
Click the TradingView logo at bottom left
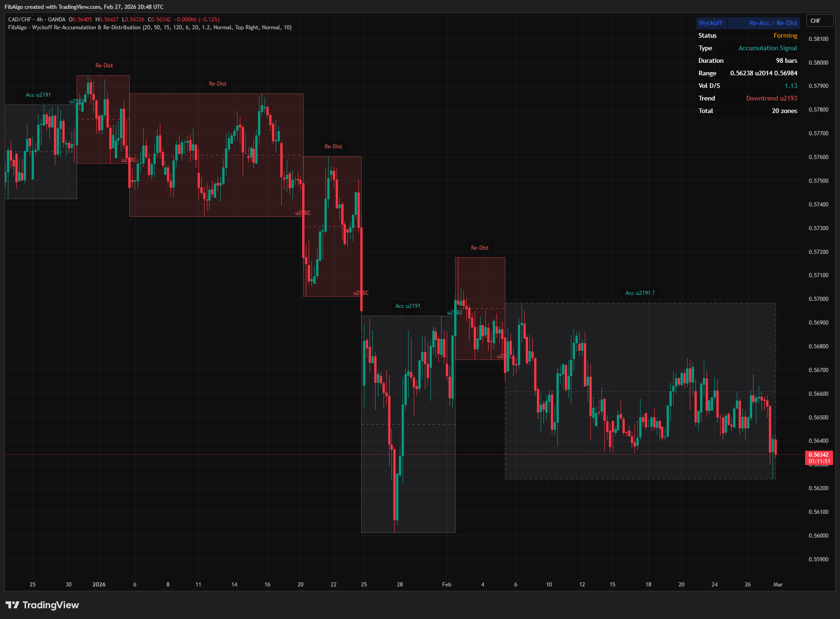coord(42,605)
